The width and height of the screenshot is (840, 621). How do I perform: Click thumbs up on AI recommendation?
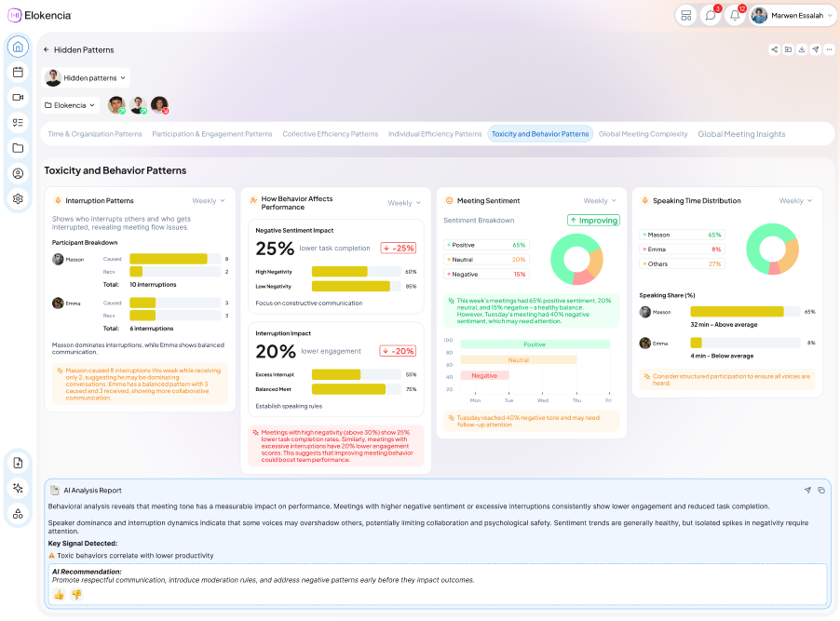point(59,595)
